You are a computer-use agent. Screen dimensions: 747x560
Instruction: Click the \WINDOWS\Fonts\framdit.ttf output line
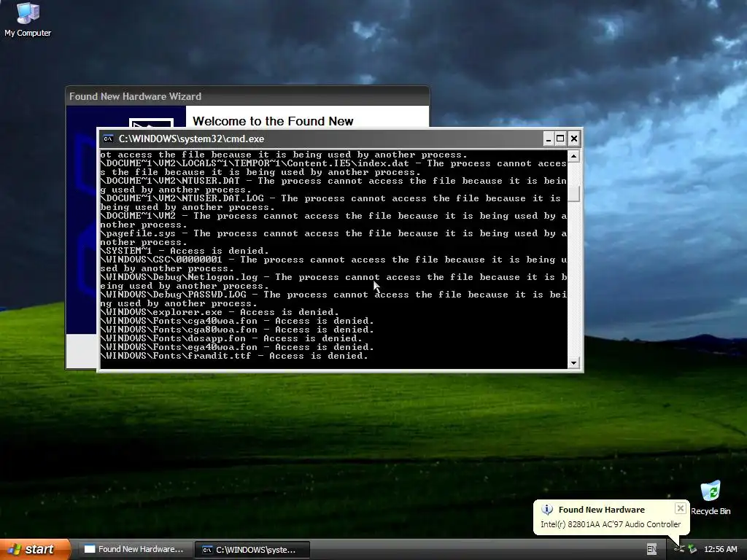click(x=234, y=356)
